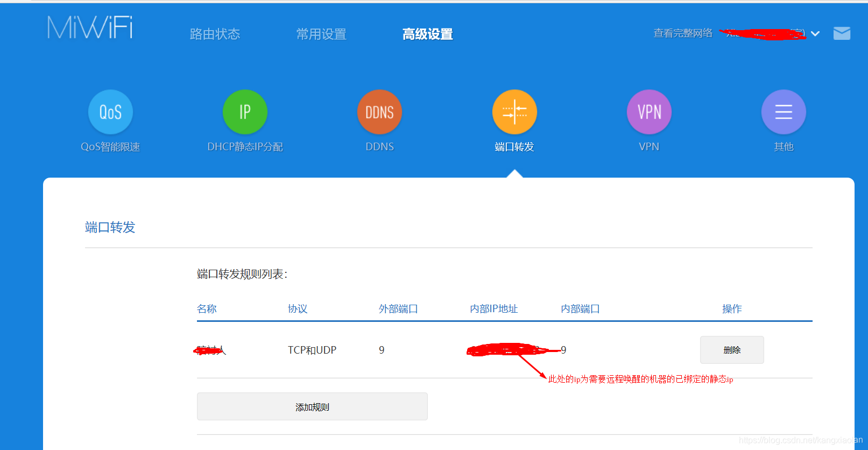Click the 端口转发 label under the orange icon
868x450 pixels.
tap(514, 147)
